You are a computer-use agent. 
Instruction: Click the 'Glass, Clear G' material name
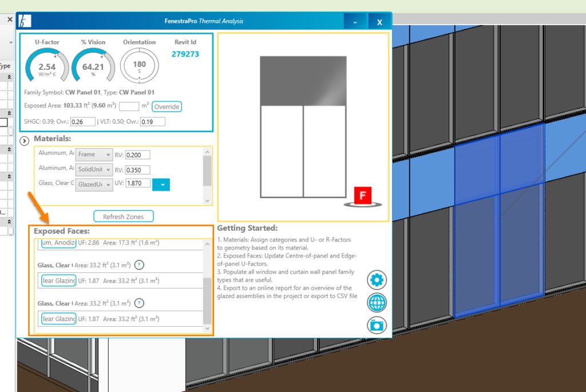pos(56,183)
